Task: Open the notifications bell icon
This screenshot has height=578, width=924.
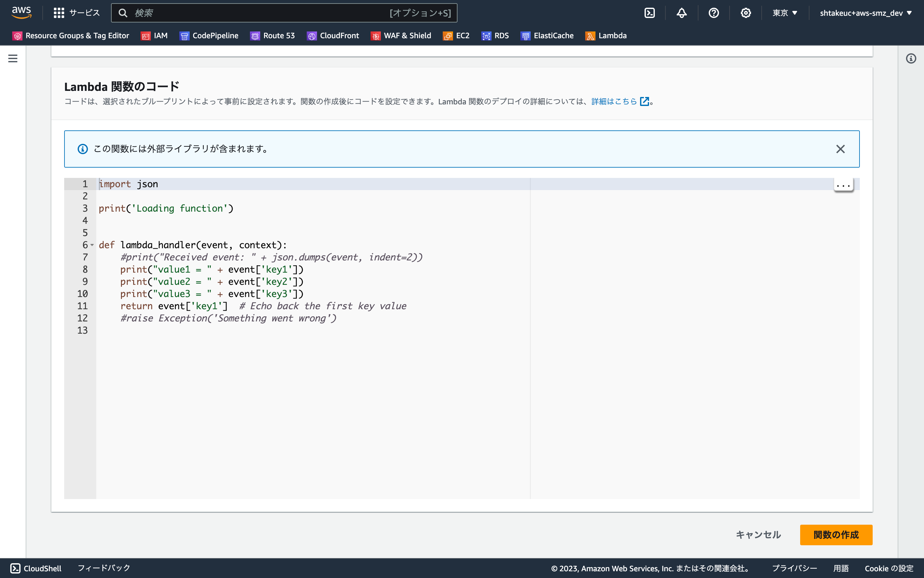Action: point(681,13)
